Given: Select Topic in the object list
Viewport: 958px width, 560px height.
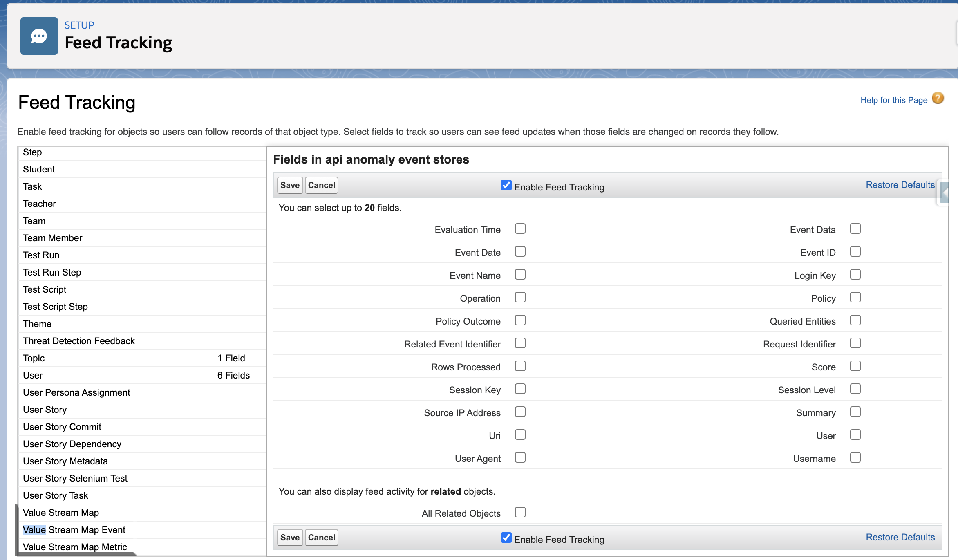Looking at the screenshot, I should click(x=34, y=358).
